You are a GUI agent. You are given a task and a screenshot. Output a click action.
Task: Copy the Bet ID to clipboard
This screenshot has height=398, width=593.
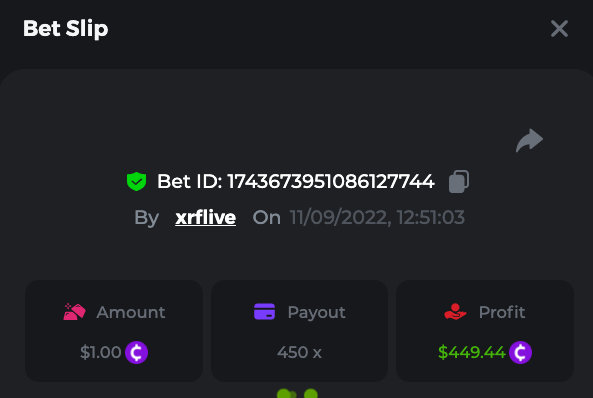click(x=459, y=182)
